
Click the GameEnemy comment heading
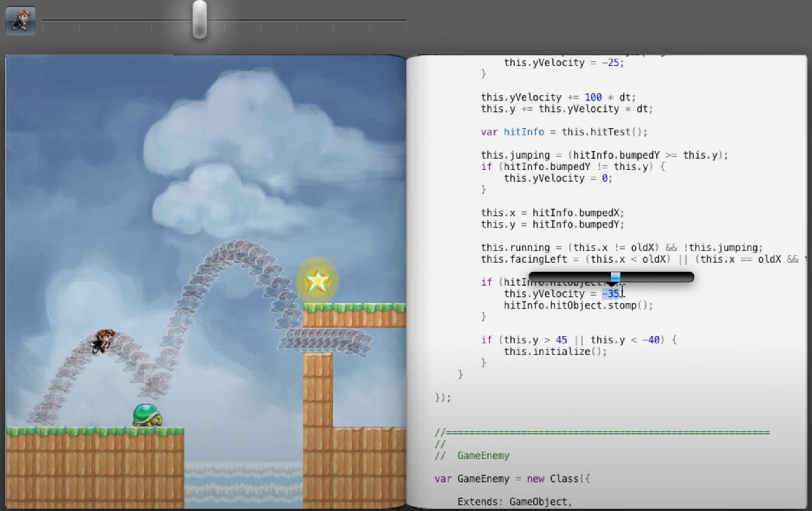pos(483,456)
